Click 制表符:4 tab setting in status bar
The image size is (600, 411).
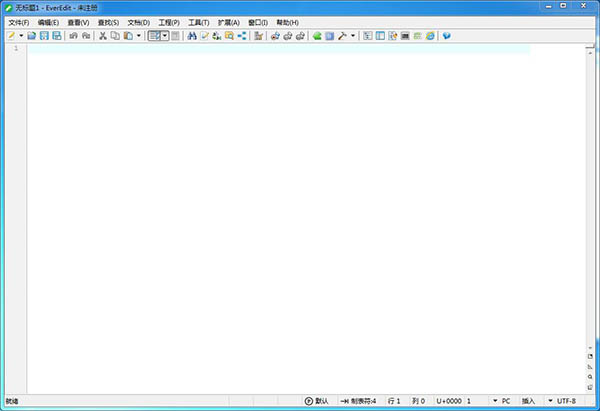359,401
